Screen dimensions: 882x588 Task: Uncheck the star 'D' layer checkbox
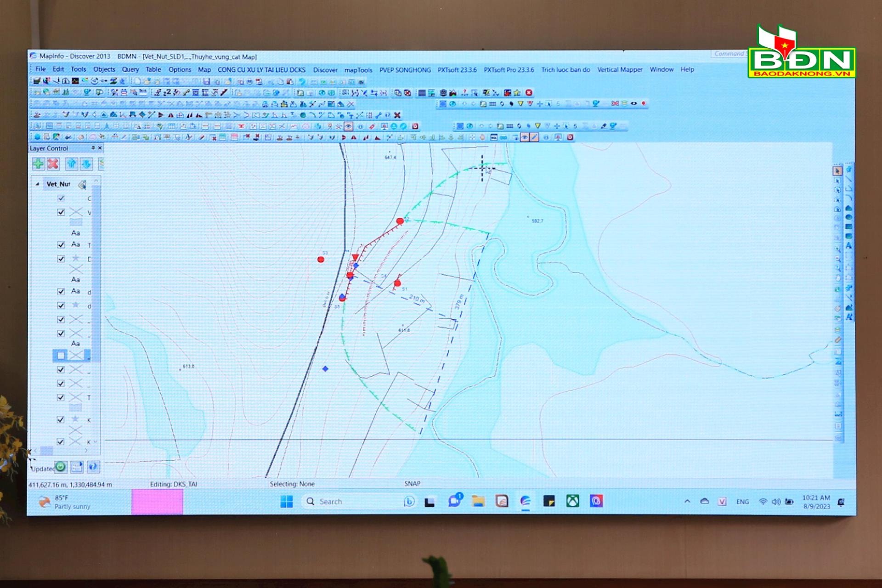pyautogui.click(x=61, y=259)
